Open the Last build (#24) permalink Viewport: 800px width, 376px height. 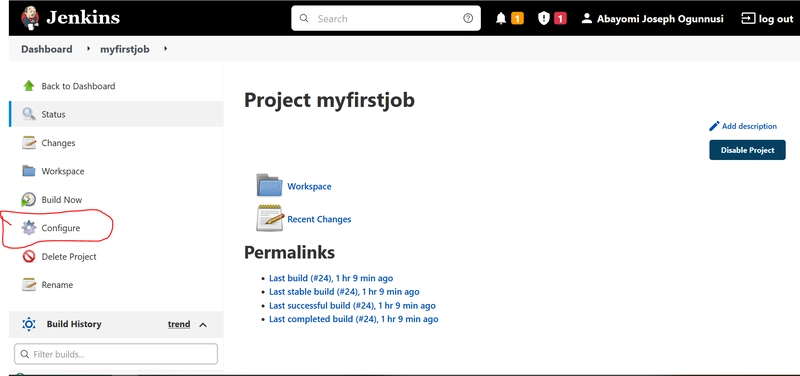point(331,278)
